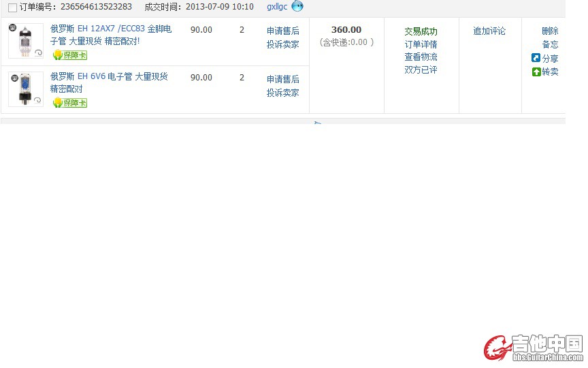The height and width of the screenshot is (368, 588).
Task: Click 保障卡 badge under the 12AX7 item
Action: [x=69, y=55]
